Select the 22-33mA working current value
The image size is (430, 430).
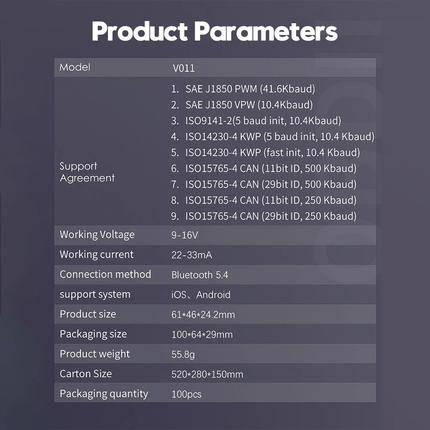coord(192,255)
